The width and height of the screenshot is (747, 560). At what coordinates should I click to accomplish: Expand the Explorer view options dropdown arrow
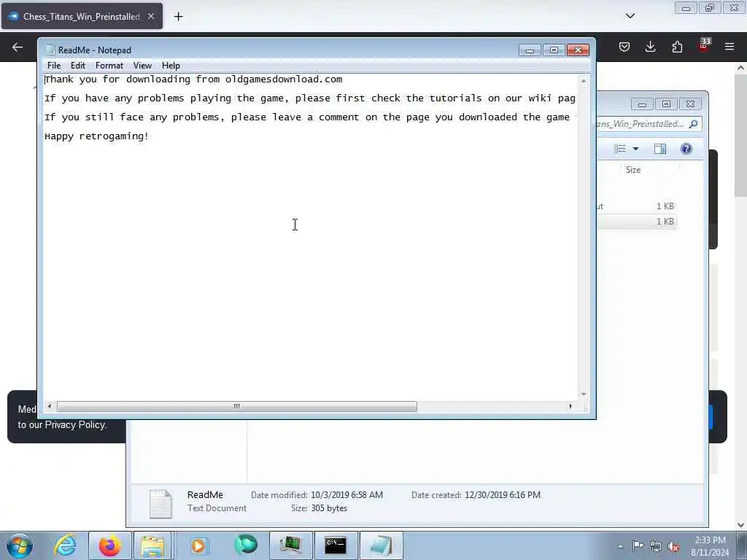coord(635,149)
